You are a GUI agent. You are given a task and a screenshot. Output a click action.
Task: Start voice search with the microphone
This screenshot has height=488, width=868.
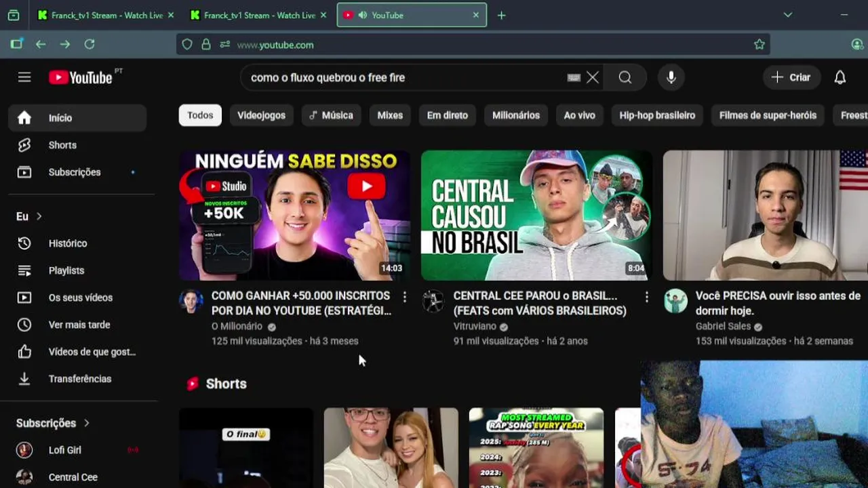coord(671,77)
